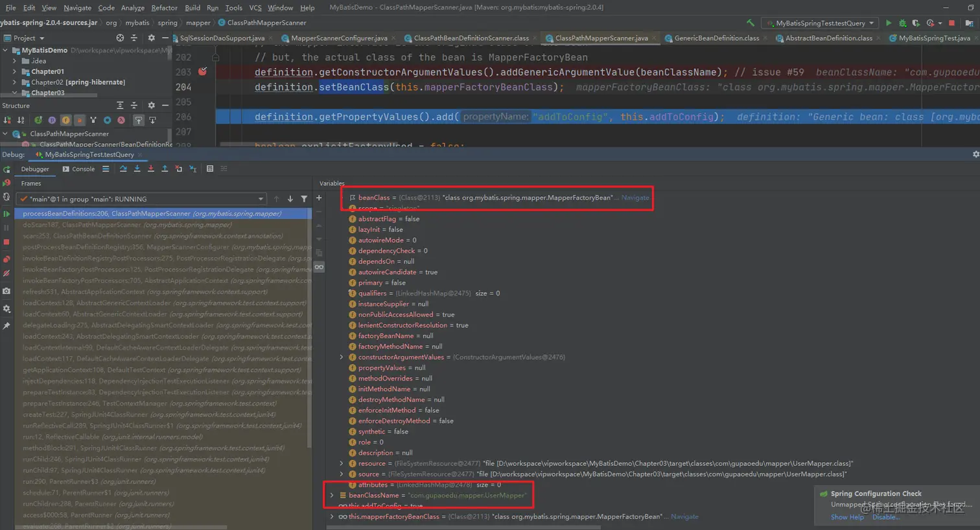
Task: Click line number 204 in the gutter
Action: [183, 87]
